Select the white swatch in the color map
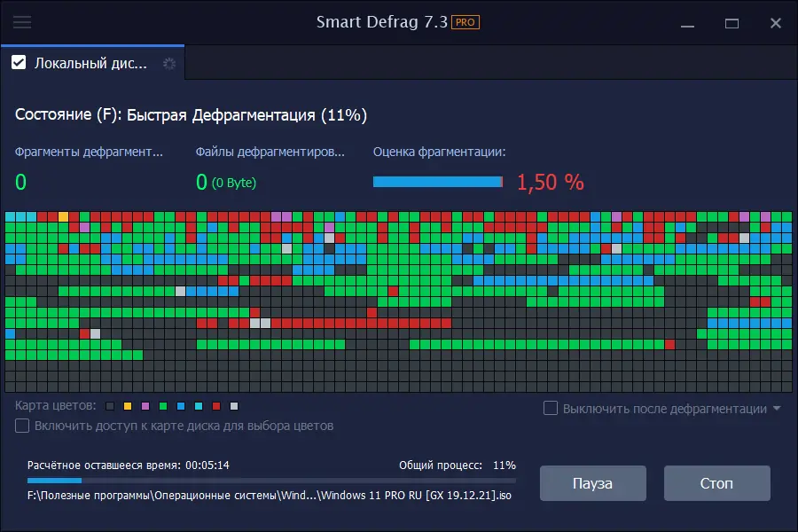 (x=234, y=406)
